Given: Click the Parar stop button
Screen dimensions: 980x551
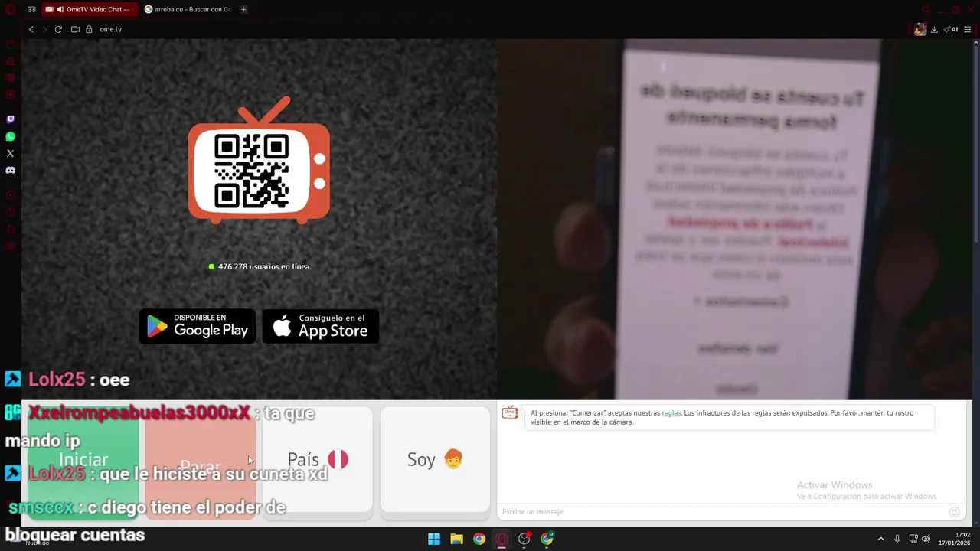Looking at the screenshot, I should point(201,463).
